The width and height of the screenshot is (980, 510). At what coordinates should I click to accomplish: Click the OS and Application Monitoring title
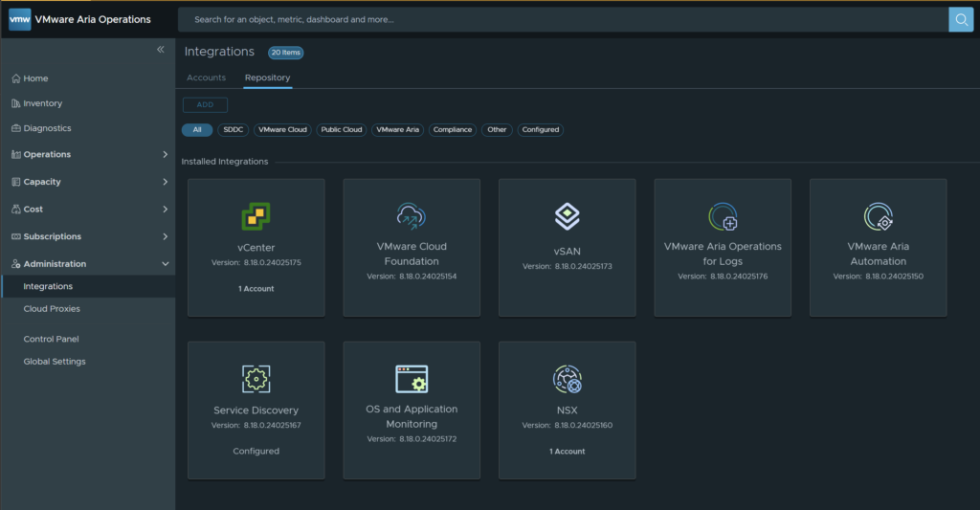pyautogui.click(x=412, y=416)
